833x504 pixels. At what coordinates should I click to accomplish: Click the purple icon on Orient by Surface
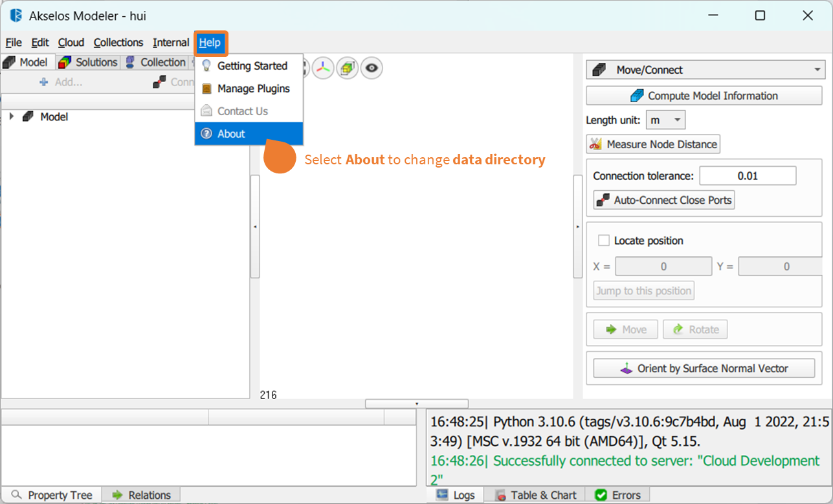[x=626, y=369]
